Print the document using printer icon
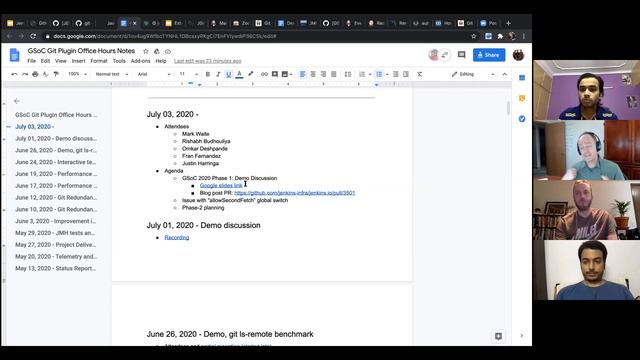The height and width of the screenshot is (360, 640). pos(35,74)
